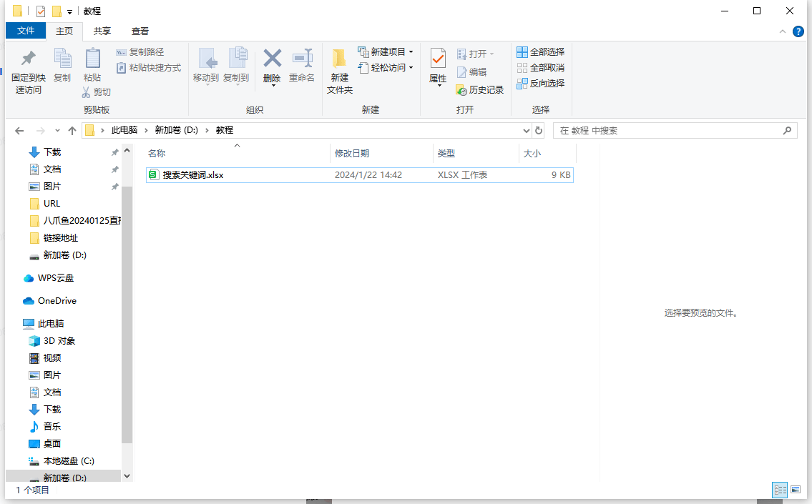Click the Move To (移动到) icon
812x504 pixels.
(207, 59)
